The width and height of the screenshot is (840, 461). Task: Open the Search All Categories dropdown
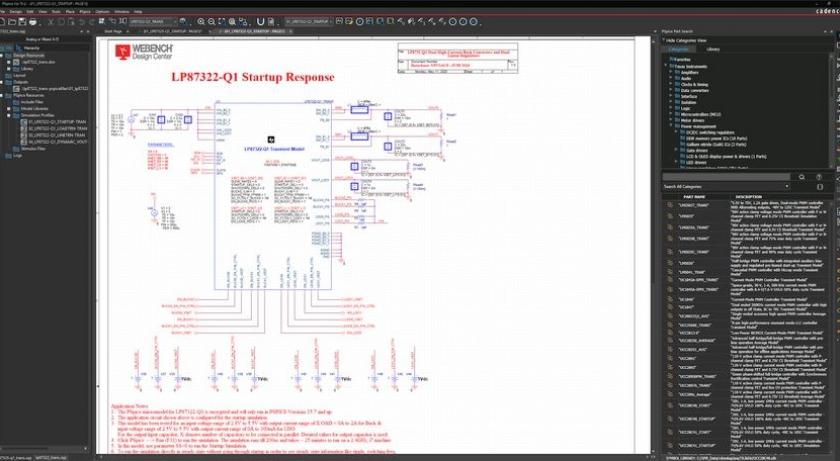[x=726, y=186]
